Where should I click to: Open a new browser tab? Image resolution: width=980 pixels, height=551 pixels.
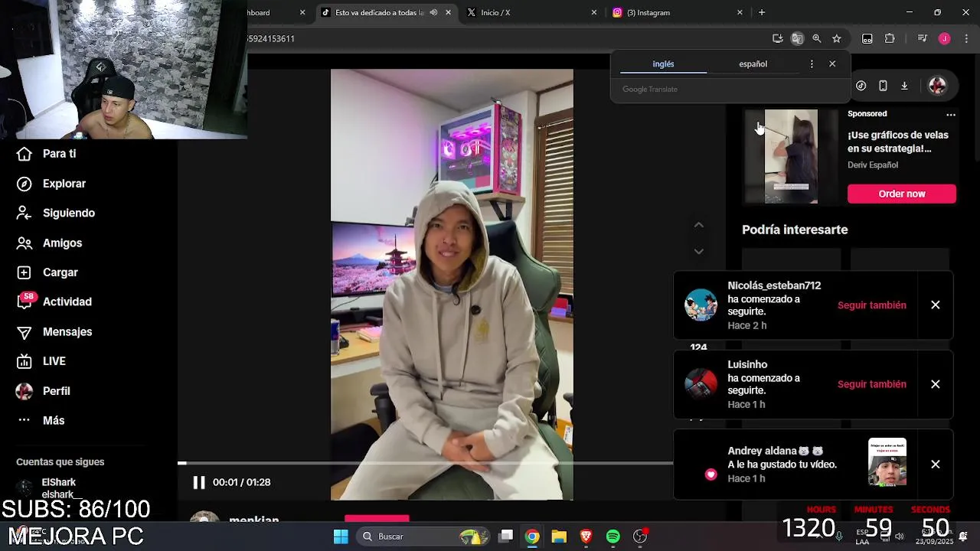pos(761,12)
